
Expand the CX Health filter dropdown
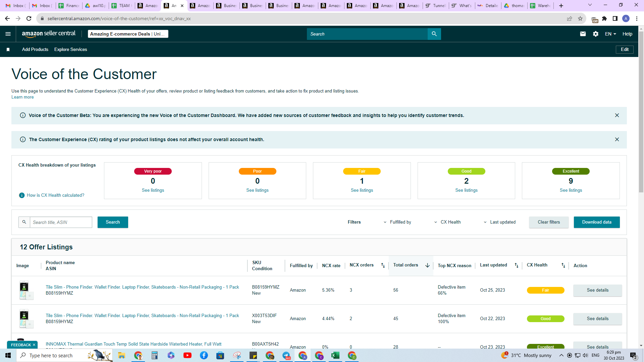pos(447,222)
